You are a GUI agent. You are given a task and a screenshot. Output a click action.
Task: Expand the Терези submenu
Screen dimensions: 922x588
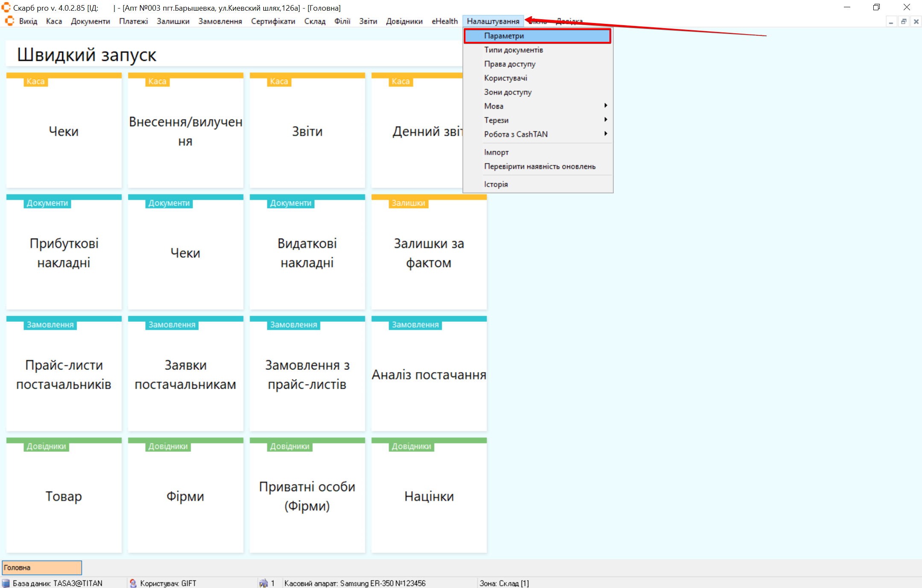pos(605,120)
